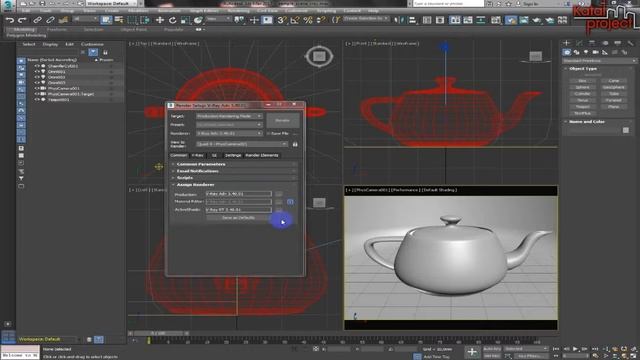Redo the last undone action
This screenshot has height=360, width=640.
(23, 20)
